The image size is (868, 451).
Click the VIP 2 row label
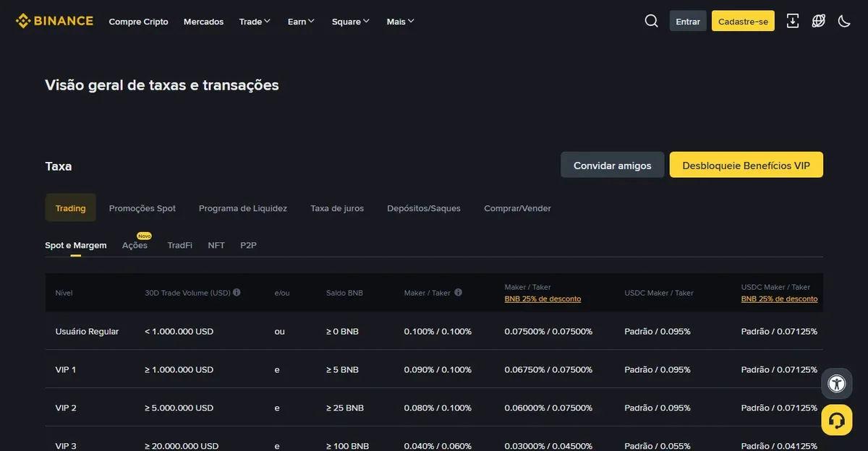click(x=66, y=408)
